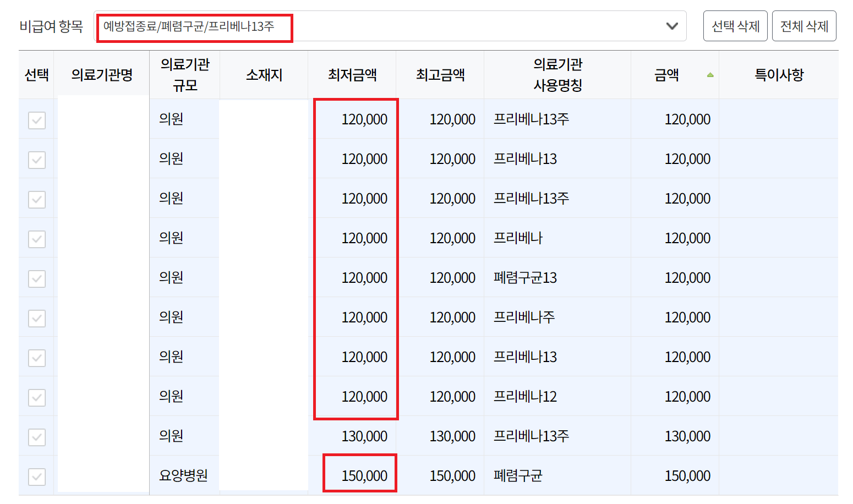This screenshot has width=853, height=504.
Task: Click the 전체 삭제 button
Action: 804,26
